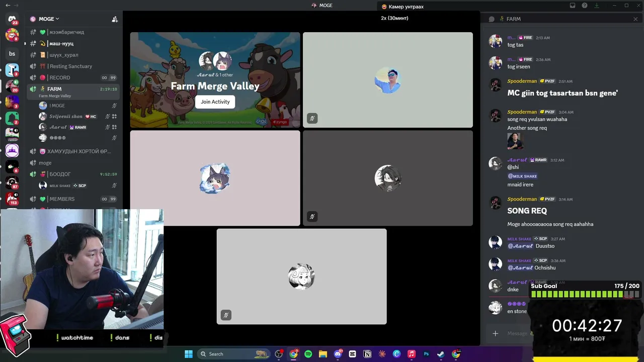Viewport: 644px width, 362px height.
Task: Open Discord direct messages home icon
Action: pyautogui.click(x=12, y=19)
